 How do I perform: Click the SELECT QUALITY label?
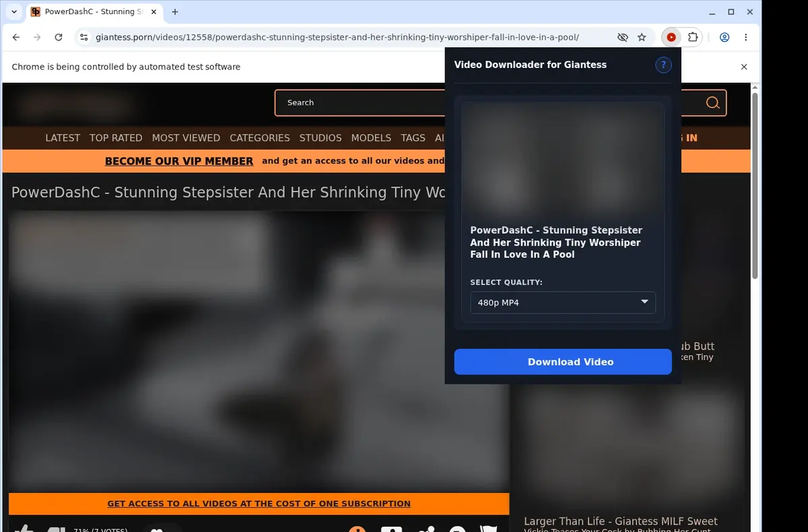tap(506, 282)
